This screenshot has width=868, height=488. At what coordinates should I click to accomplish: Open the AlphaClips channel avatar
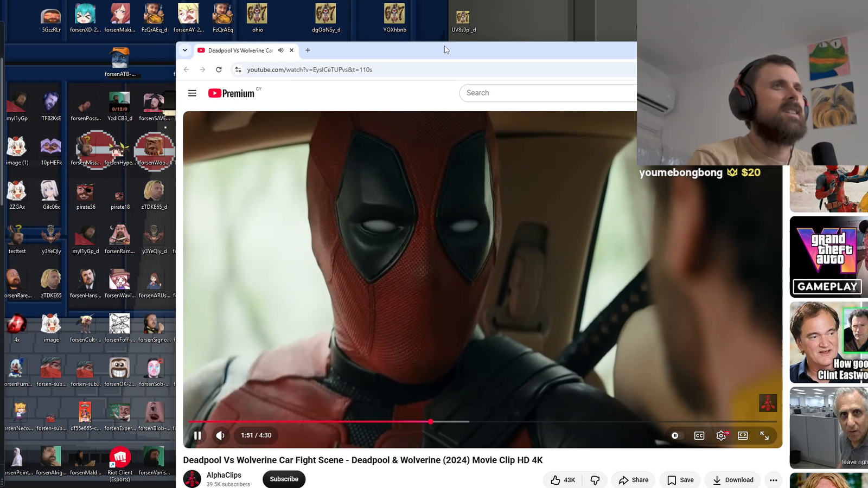192,479
